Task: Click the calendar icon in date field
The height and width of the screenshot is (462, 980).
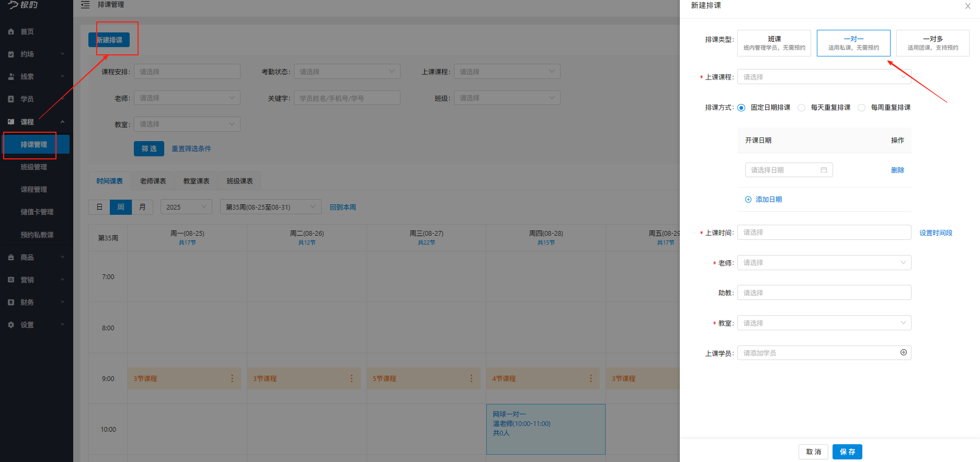Action: pyautogui.click(x=824, y=170)
